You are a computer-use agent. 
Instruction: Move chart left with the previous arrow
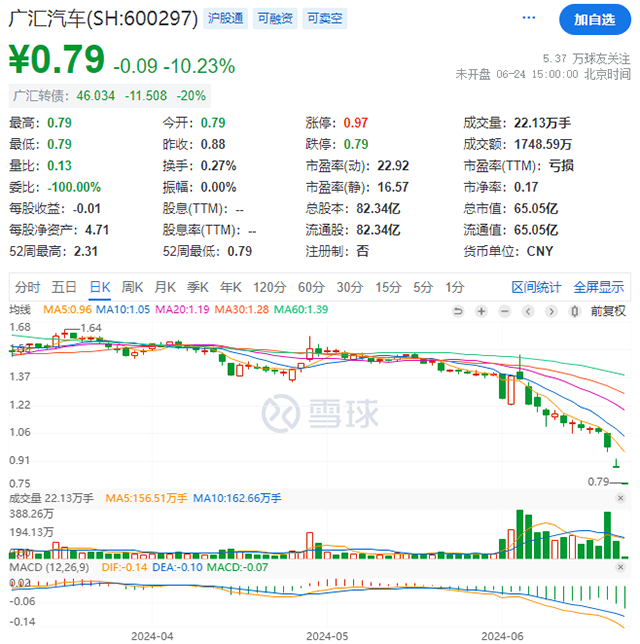(528, 311)
